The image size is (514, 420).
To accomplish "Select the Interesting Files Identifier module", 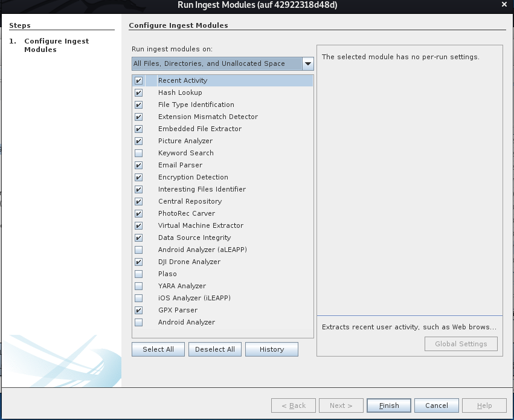I will pyautogui.click(x=202, y=189).
